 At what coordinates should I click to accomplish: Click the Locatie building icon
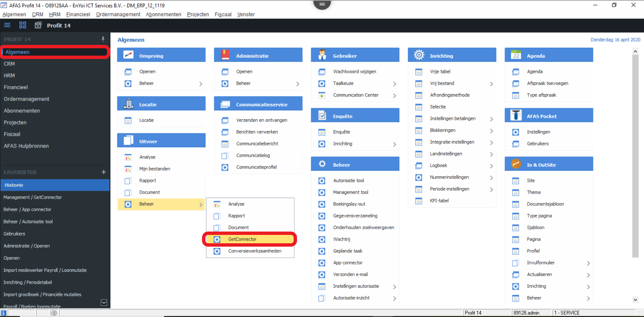pos(129,104)
